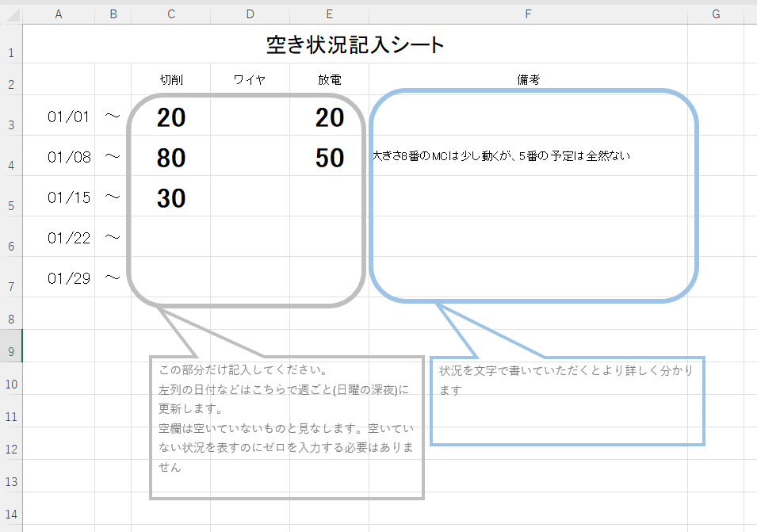Click the 20 value in the 放電 column
This screenshot has height=532, width=757.
pos(329,117)
